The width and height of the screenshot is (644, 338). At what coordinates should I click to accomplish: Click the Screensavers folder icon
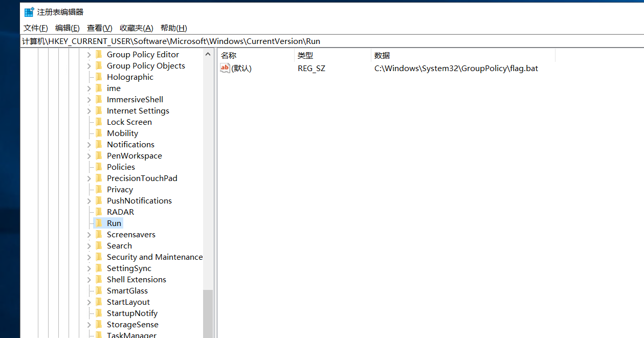tap(99, 235)
